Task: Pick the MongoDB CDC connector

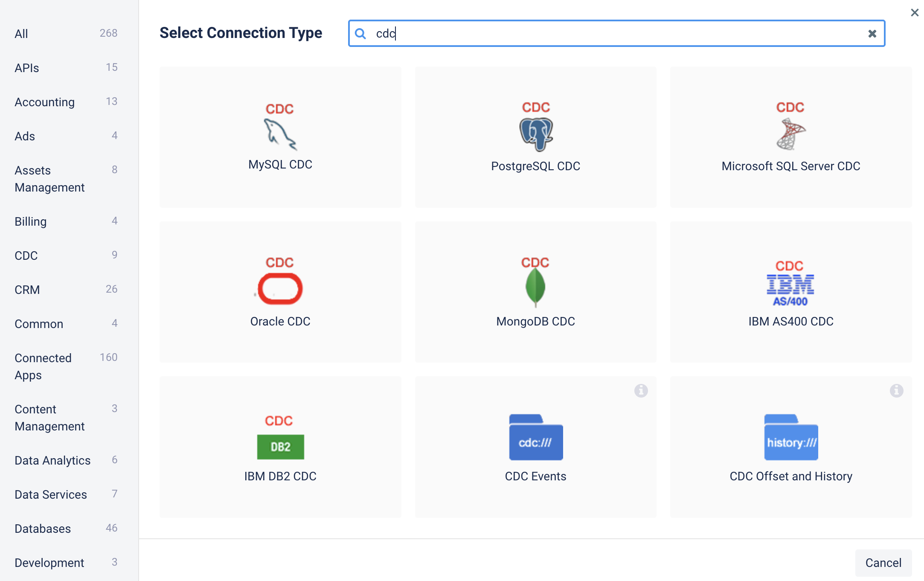Action: (x=535, y=292)
